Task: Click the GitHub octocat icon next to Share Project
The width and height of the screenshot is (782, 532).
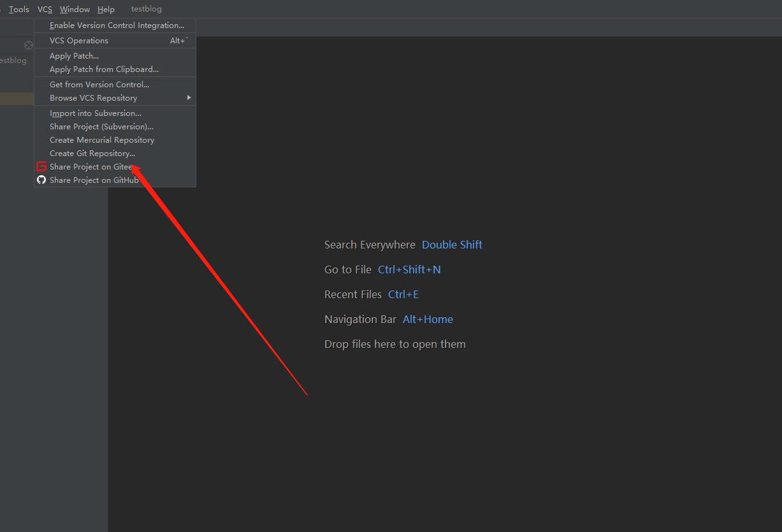Action: (x=41, y=180)
